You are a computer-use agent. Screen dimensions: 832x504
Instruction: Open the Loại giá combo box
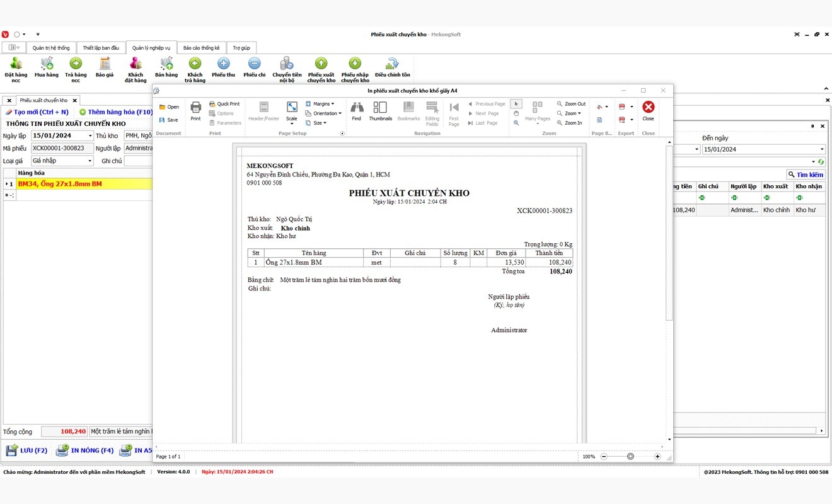pos(62,161)
